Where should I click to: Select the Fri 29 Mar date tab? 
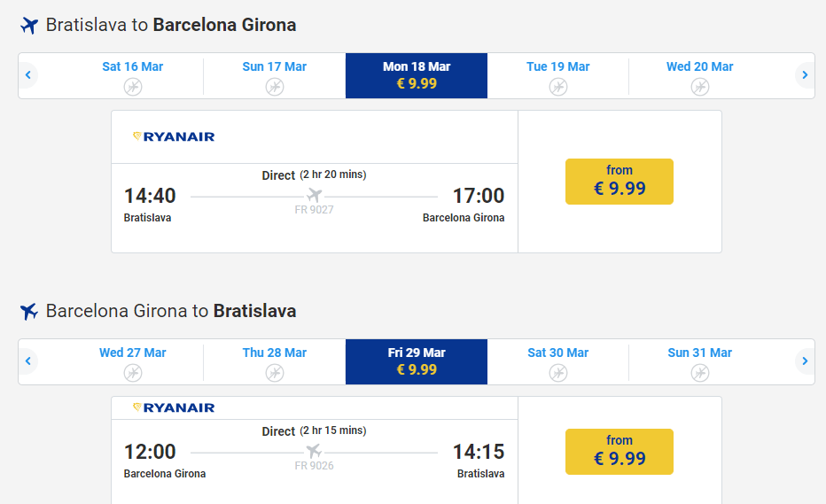pyautogui.click(x=417, y=361)
